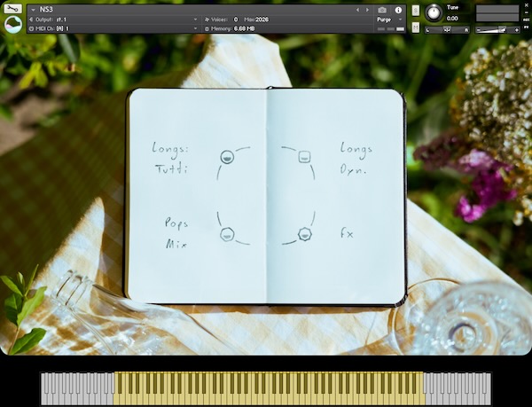This screenshot has height=407, width=532.
Task: Select the star-shaped Fx icon
Action: 304,234
